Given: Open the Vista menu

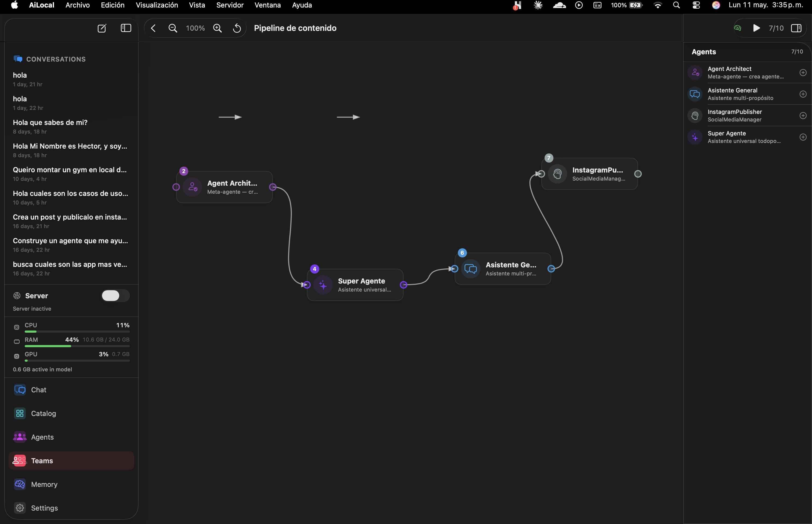Looking at the screenshot, I should pos(197,5).
